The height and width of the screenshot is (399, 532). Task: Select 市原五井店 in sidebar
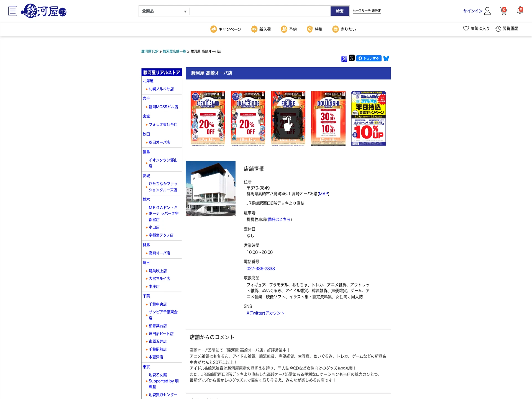pos(158,341)
